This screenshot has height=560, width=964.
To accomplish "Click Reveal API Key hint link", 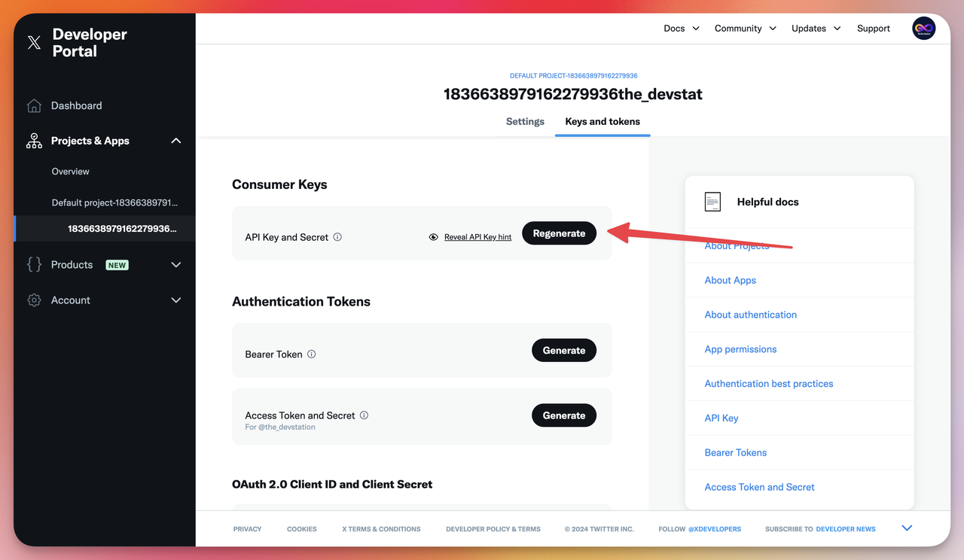I will pos(477,237).
